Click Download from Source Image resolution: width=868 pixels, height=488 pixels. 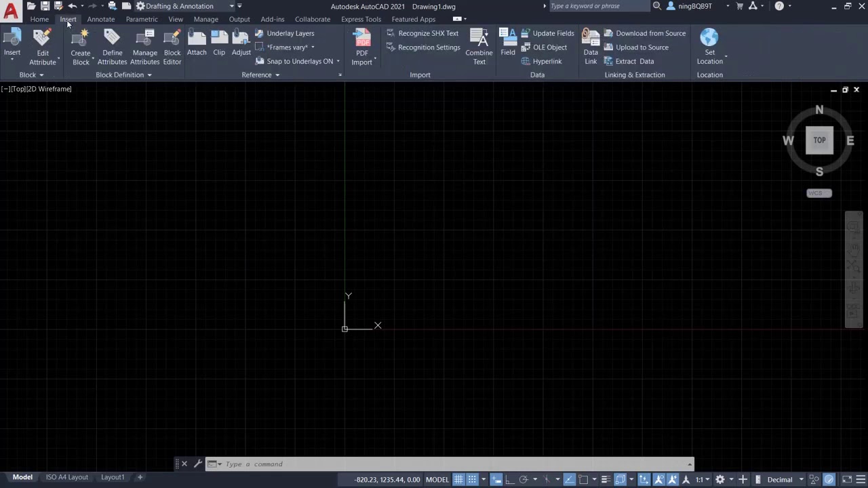[x=645, y=33]
